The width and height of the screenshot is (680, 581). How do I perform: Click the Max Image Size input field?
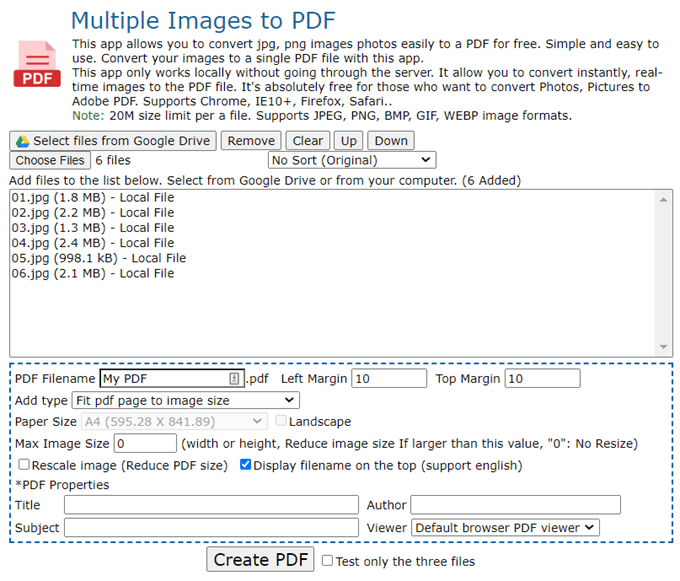145,443
